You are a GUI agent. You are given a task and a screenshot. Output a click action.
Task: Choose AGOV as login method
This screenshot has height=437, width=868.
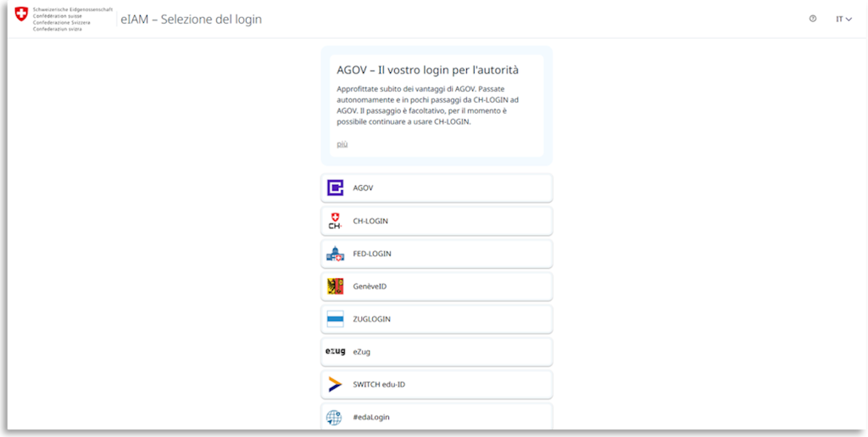437,188
